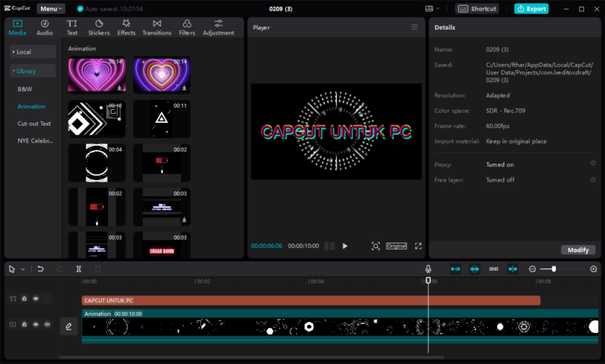Click the Original ratio button

point(396,246)
